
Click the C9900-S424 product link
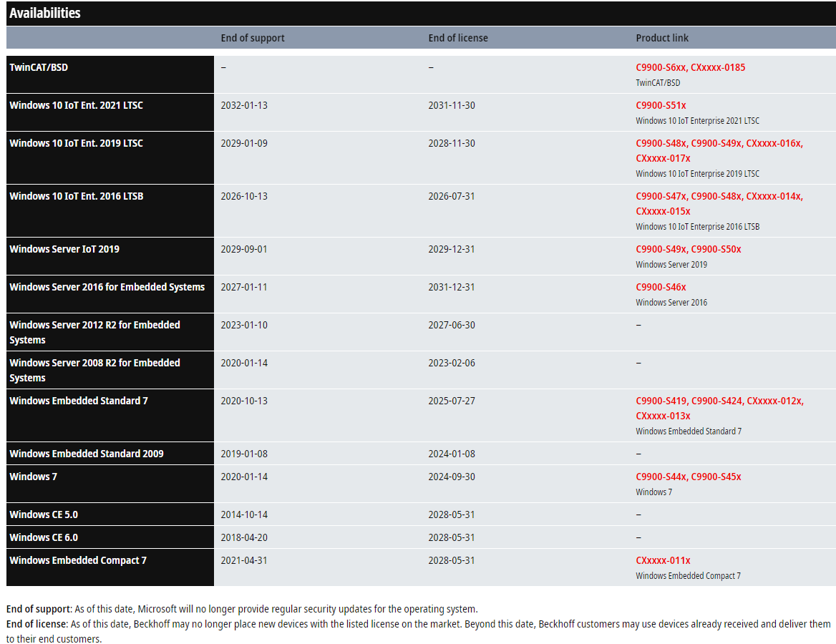[716, 401]
